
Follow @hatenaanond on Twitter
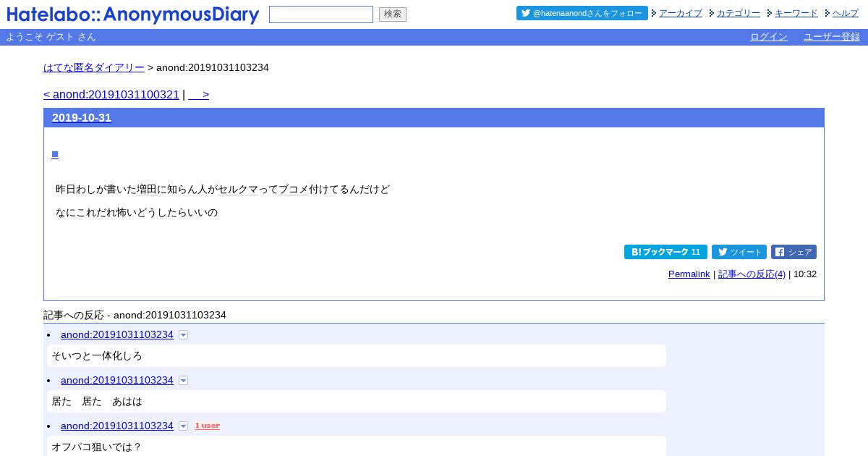582,13
